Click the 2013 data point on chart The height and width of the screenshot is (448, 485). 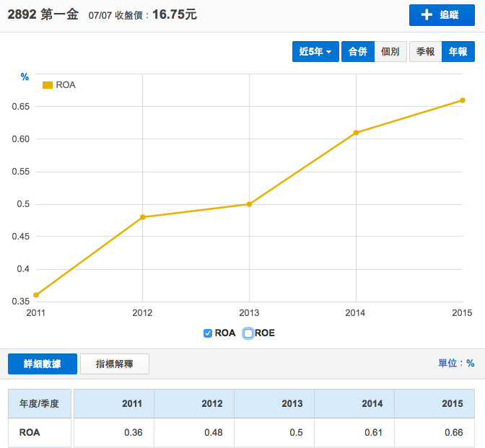tap(249, 204)
